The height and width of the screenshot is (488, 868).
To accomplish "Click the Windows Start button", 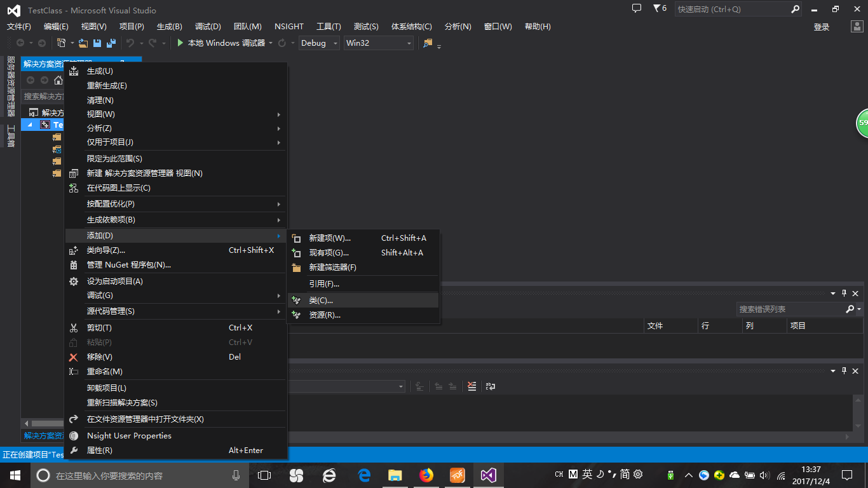I will [x=15, y=475].
